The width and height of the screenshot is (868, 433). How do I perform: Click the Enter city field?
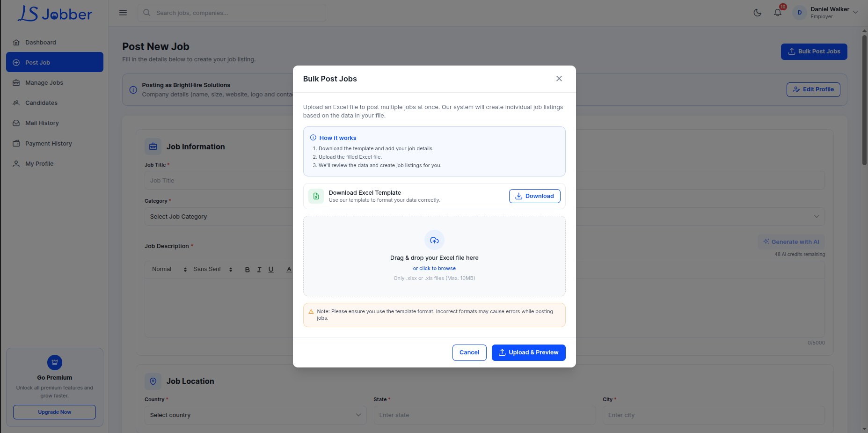[x=714, y=415]
